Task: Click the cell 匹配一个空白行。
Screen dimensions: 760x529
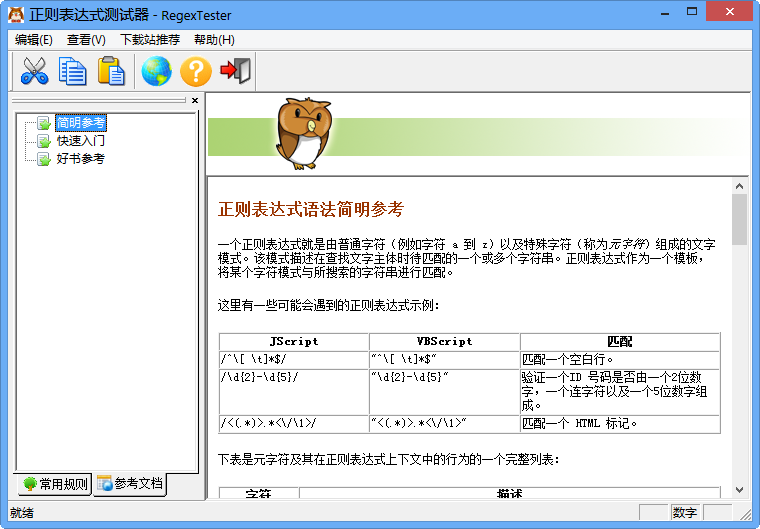Action: click(x=620, y=360)
